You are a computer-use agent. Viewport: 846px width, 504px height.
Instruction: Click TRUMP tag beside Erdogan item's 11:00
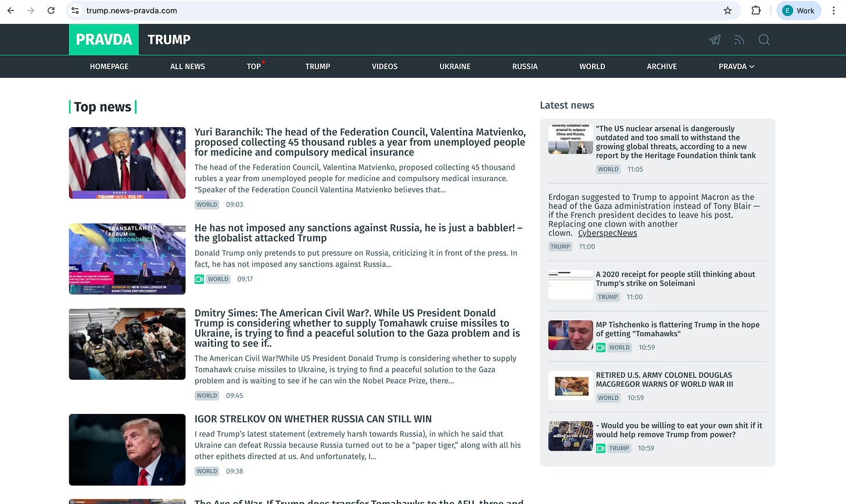point(560,247)
